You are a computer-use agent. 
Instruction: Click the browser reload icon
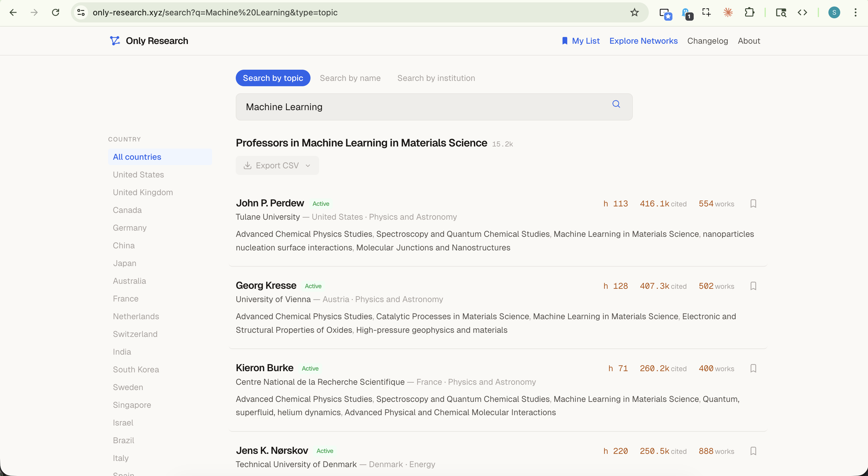point(56,12)
